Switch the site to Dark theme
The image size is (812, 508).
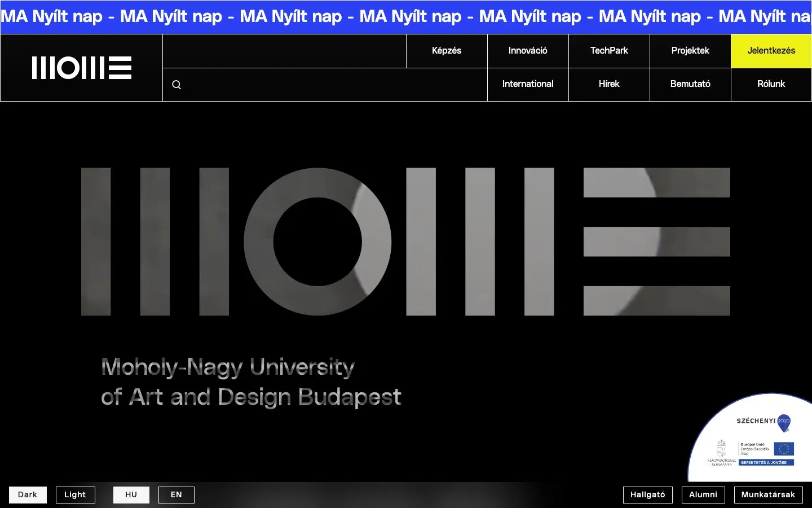(x=28, y=495)
